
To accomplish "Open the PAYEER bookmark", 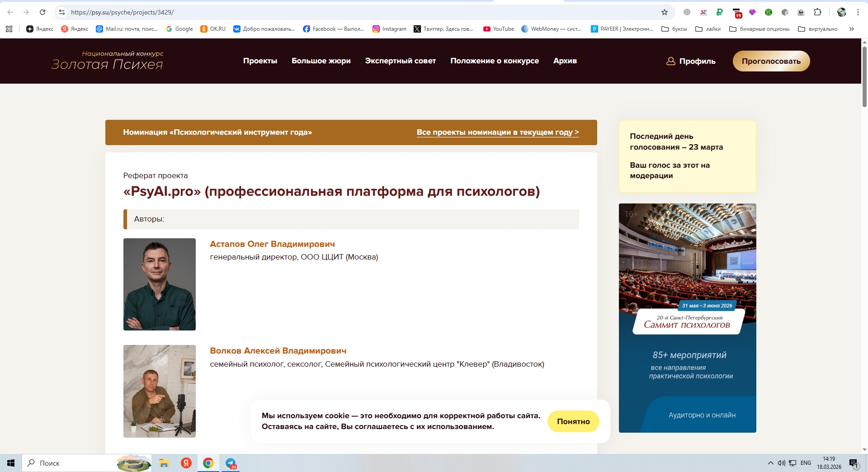I will 622,29.
